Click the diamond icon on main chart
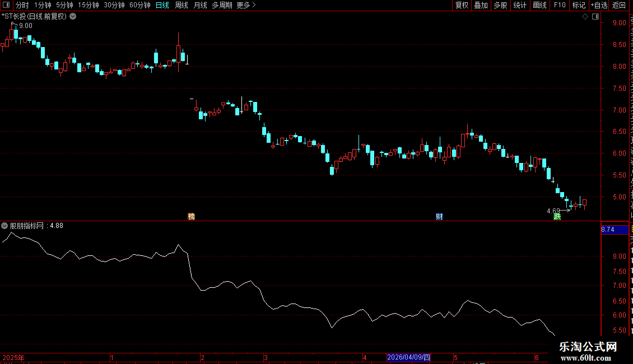Image resolution: width=633 pixels, height=364 pixels. click(x=585, y=17)
